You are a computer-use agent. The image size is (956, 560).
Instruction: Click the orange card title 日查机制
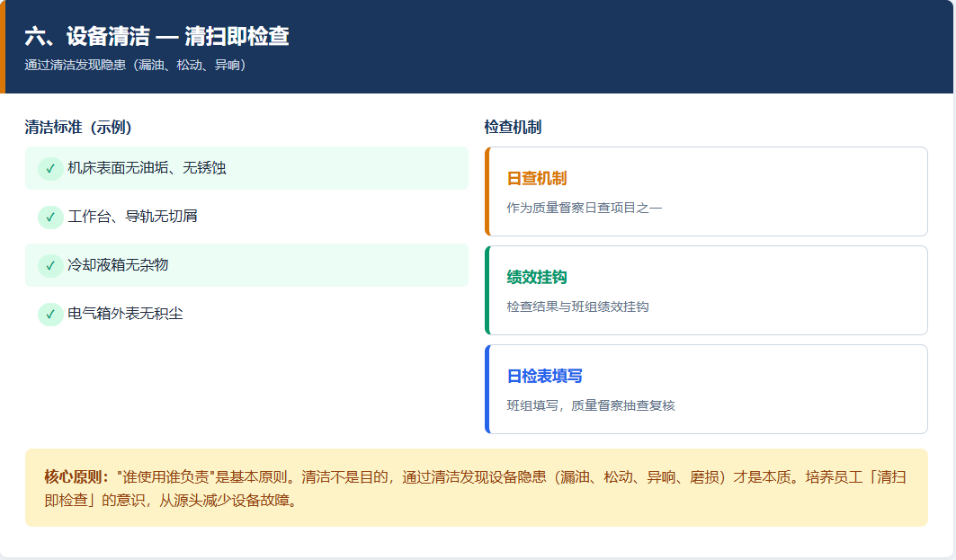click(537, 178)
